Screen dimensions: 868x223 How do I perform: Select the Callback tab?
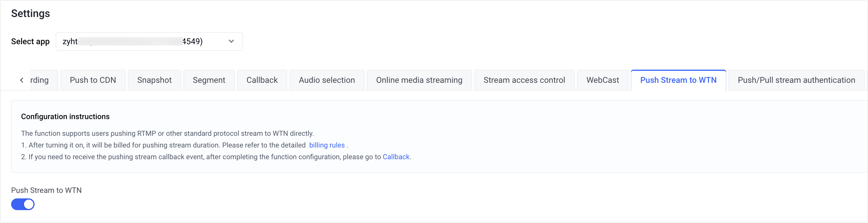pos(262,80)
